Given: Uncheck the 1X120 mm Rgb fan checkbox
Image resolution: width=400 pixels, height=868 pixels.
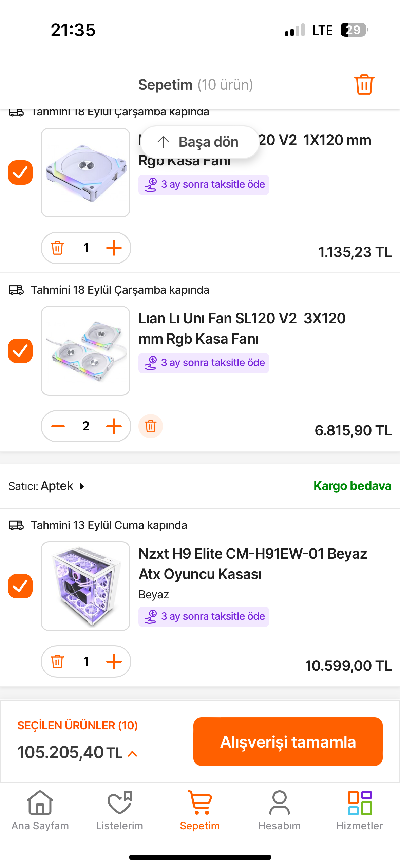Looking at the screenshot, I should pos(20,173).
